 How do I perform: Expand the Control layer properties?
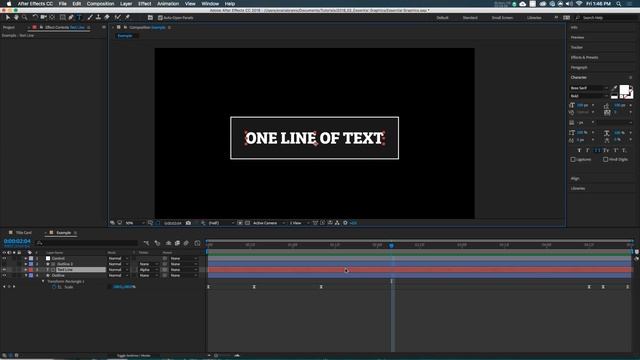point(26,258)
